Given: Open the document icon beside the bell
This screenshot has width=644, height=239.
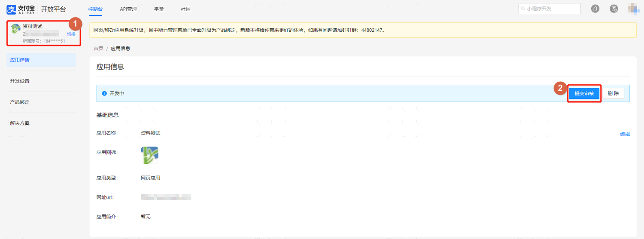Looking at the screenshot, I should [614, 9].
